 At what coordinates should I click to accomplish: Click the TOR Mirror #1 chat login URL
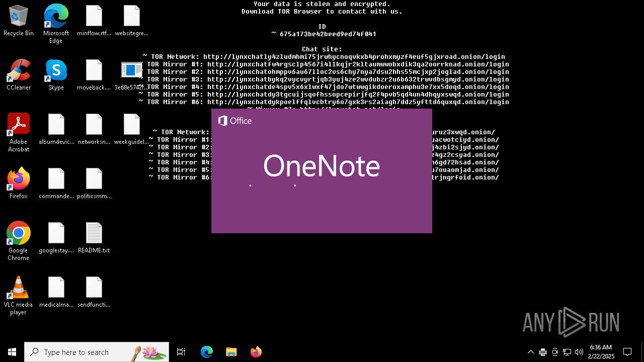[x=358, y=64]
